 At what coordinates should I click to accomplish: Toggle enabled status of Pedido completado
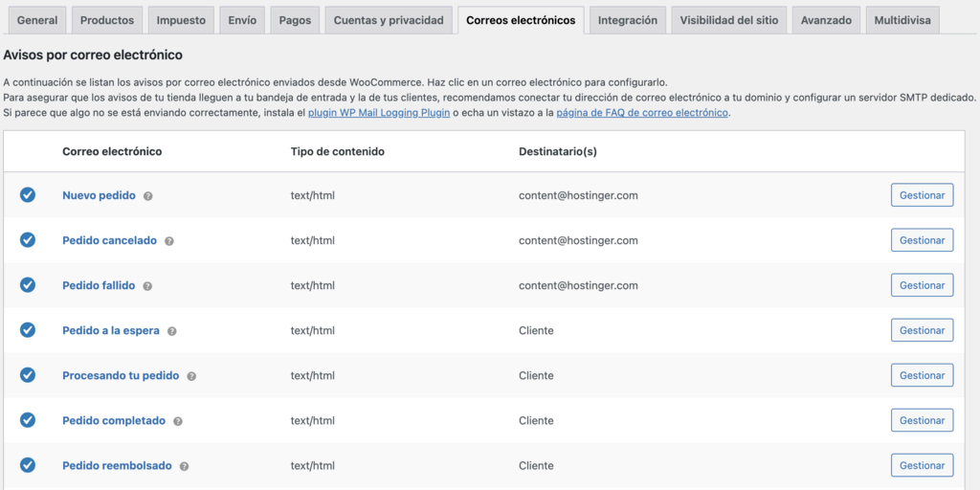pyautogui.click(x=28, y=420)
